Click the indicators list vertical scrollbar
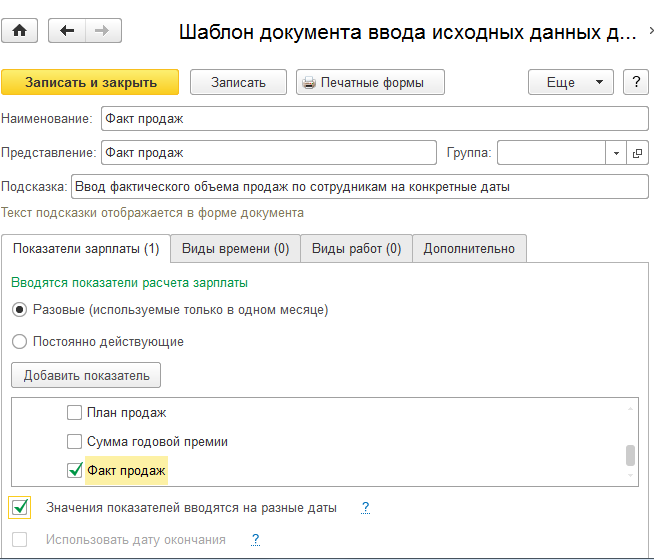The width and height of the screenshot is (654, 560). (x=630, y=455)
